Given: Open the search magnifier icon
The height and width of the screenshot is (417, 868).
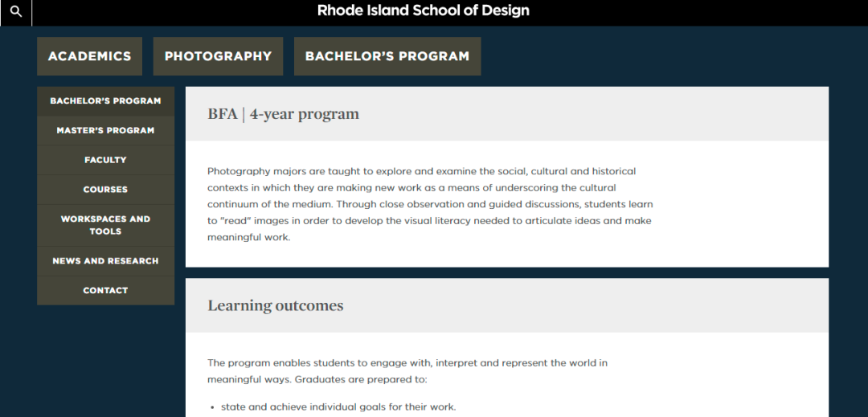Looking at the screenshot, I should tap(16, 11).
